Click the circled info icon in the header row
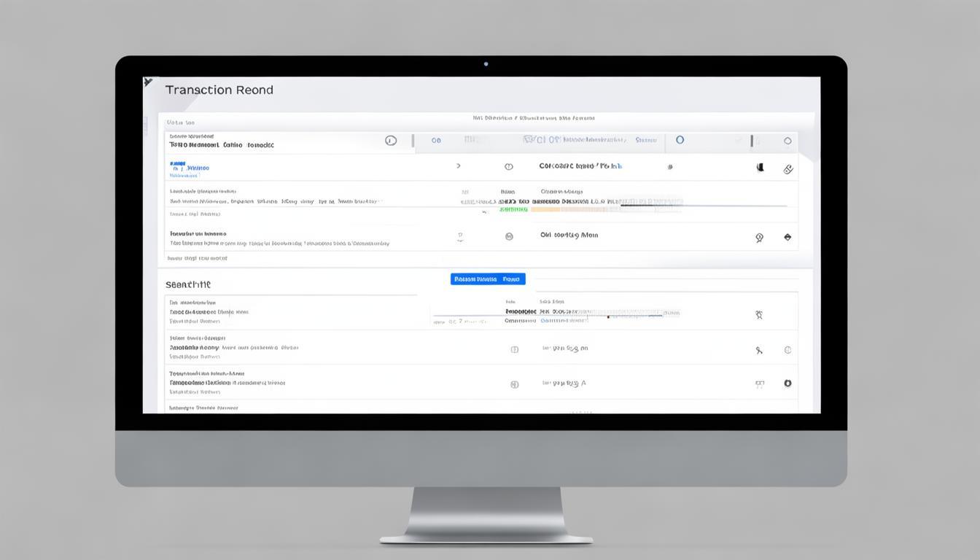980x560 pixels. tap(391, 141)
